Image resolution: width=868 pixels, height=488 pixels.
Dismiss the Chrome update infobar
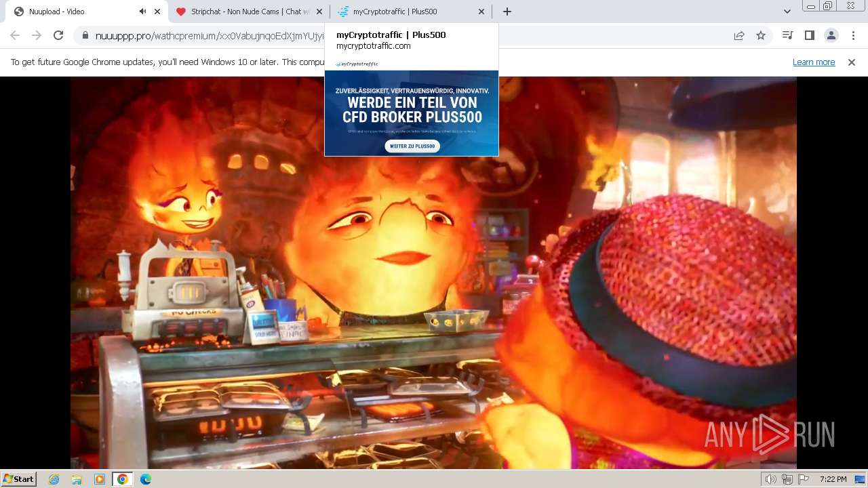pyautogui.click(x=852, y=62)
